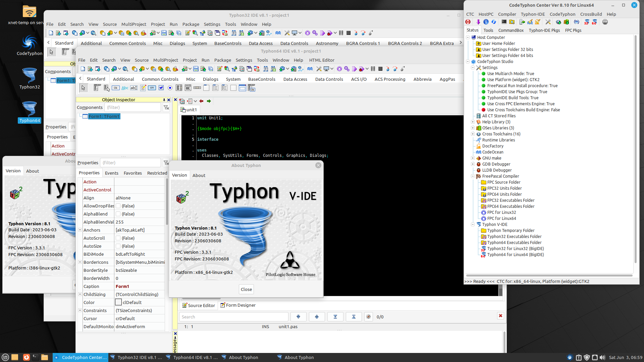Select 'FPC for Linux64' tree item
This screenshot has height=362, width=644.
pyautogui.click(x=501, y=219)
